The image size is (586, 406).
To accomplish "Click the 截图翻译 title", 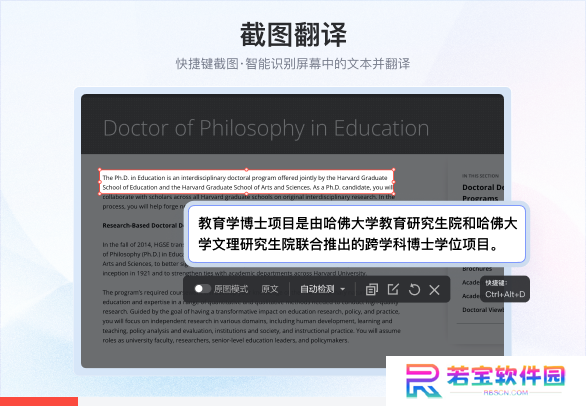I will pyautogui.click(x=293, y=35).
